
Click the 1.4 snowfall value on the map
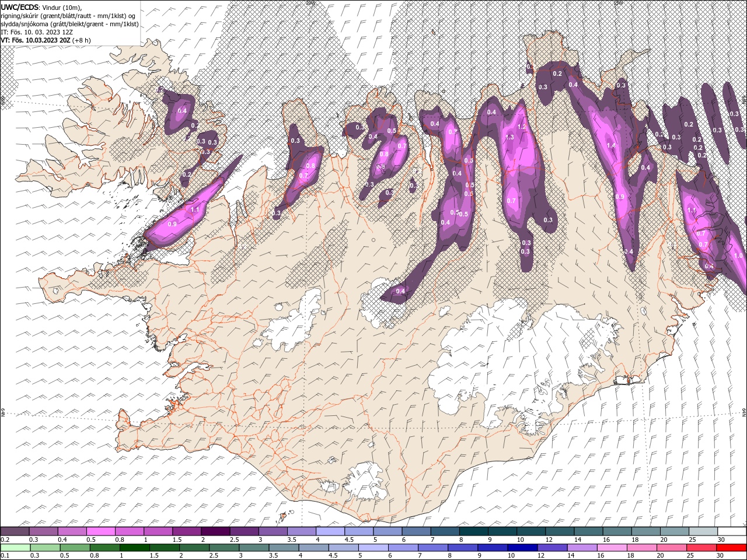tap(611, 145)
